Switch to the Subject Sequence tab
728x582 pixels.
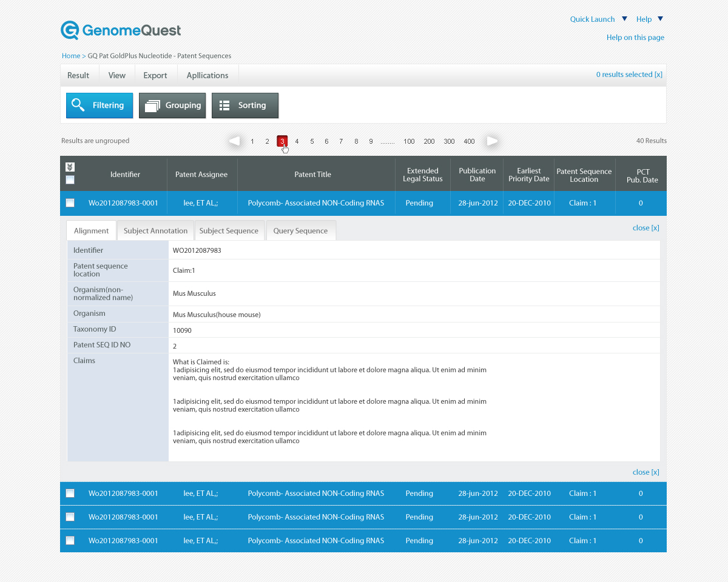229,231
